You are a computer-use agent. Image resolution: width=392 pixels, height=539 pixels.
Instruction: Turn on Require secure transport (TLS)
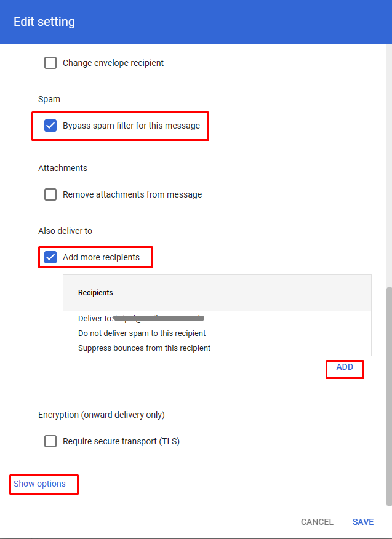coord(50,441)
